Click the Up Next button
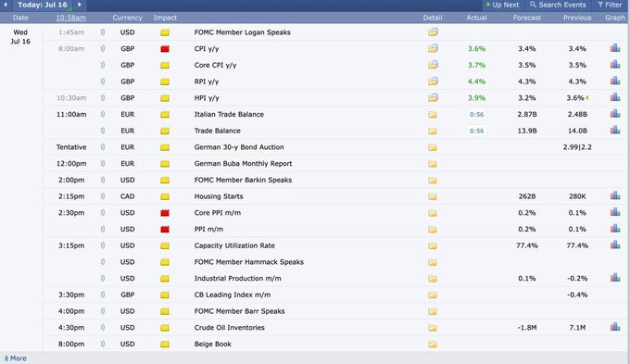The image size is (630, 364). (502, 5)
